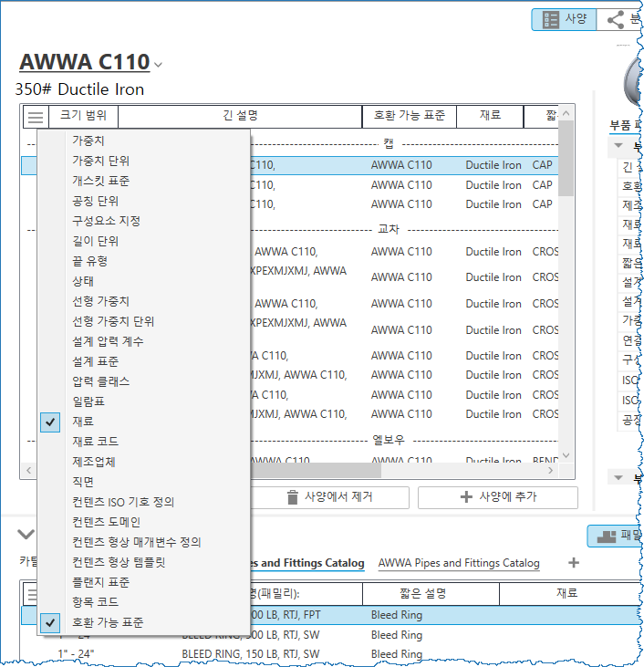This screenshot has height=667, width=644.
Task: Click the 350# Ductile Iron subtitle
Action: pos(79,89)
